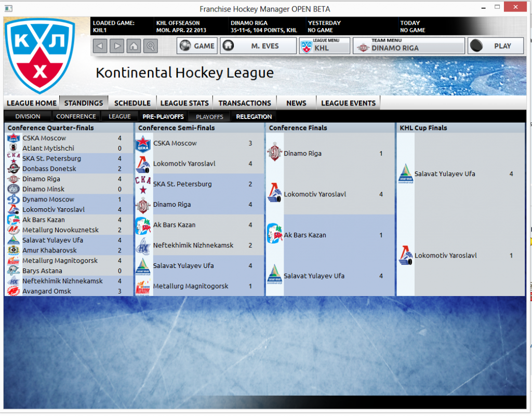Show CONFERENCE standings sub-tab

tap(76, 116)
